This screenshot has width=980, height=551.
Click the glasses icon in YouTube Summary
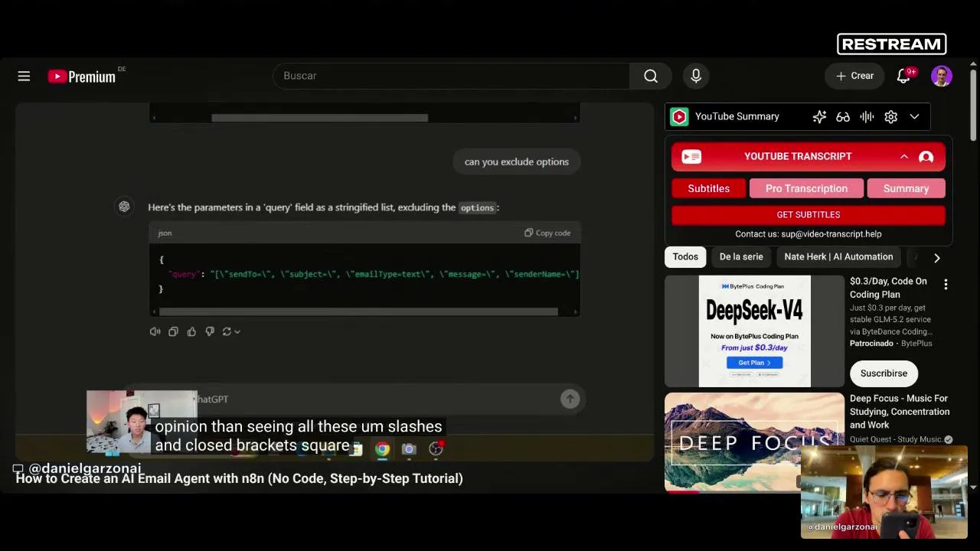click(843, 116)
